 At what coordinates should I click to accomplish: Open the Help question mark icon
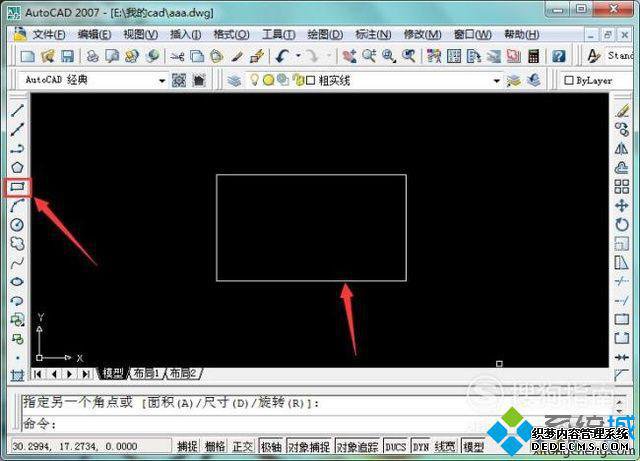tap(559, 56)
